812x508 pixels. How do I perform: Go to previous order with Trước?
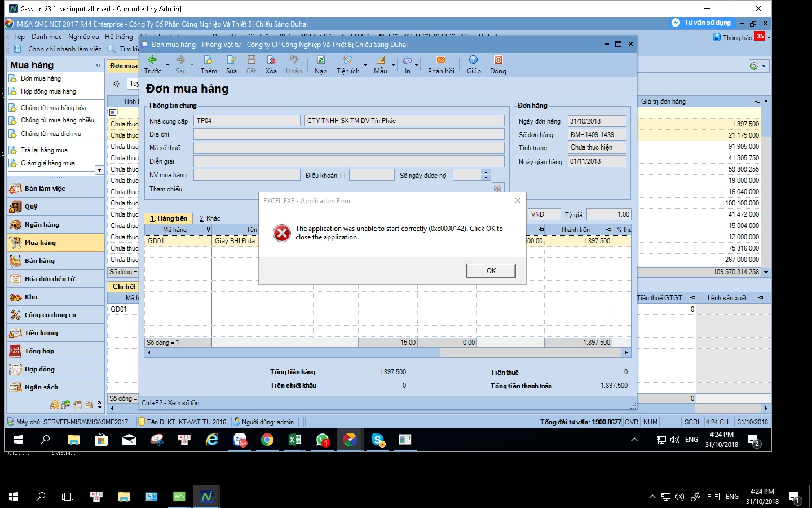coord(152,64)
